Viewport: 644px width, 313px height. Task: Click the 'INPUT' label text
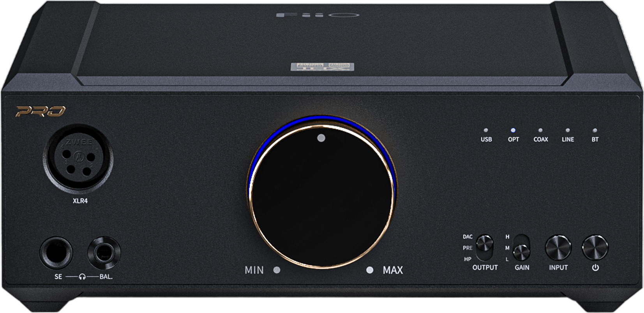558,267
